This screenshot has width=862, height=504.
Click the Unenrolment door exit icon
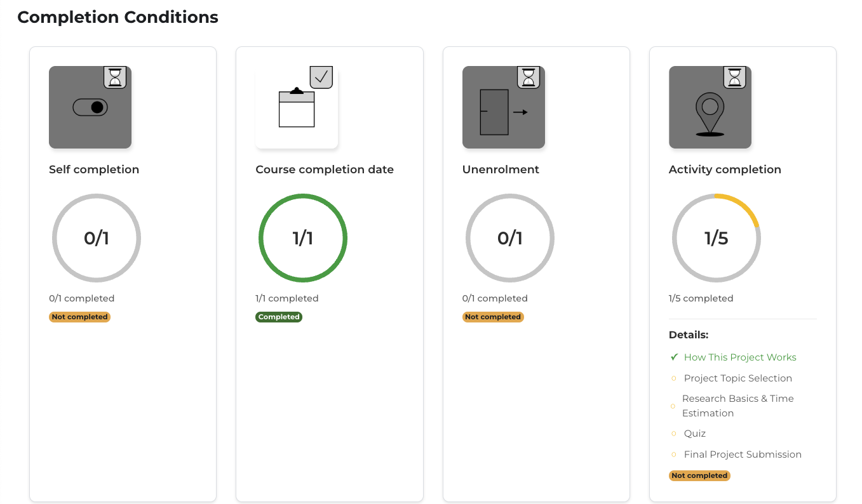503,112
